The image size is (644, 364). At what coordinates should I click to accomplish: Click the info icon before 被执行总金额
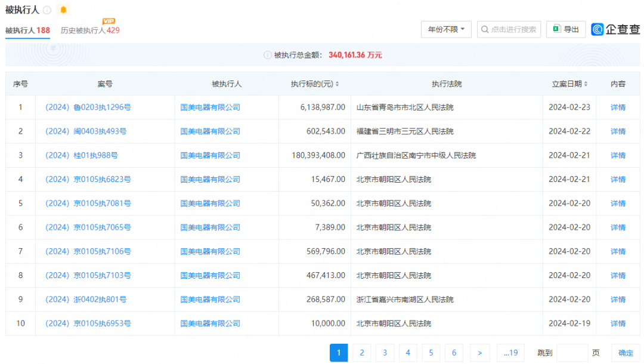[268, 55]
